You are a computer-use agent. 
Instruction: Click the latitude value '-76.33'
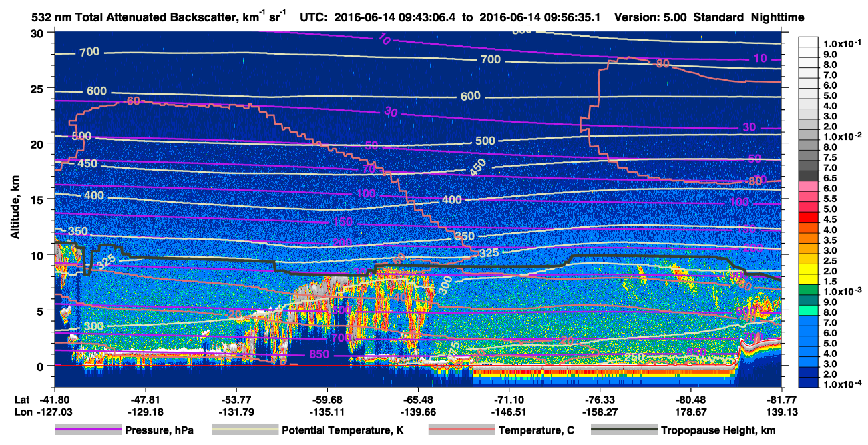600,400
